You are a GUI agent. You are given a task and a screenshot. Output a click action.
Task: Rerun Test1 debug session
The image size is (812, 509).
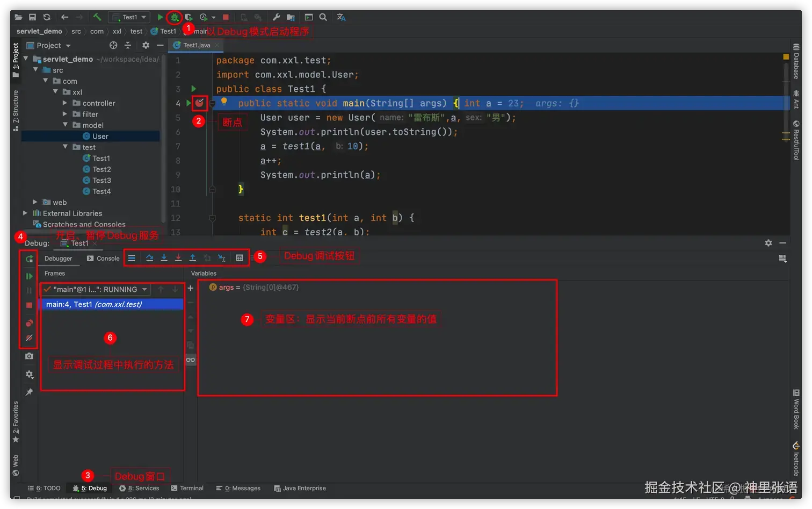(x=29, y=259)
